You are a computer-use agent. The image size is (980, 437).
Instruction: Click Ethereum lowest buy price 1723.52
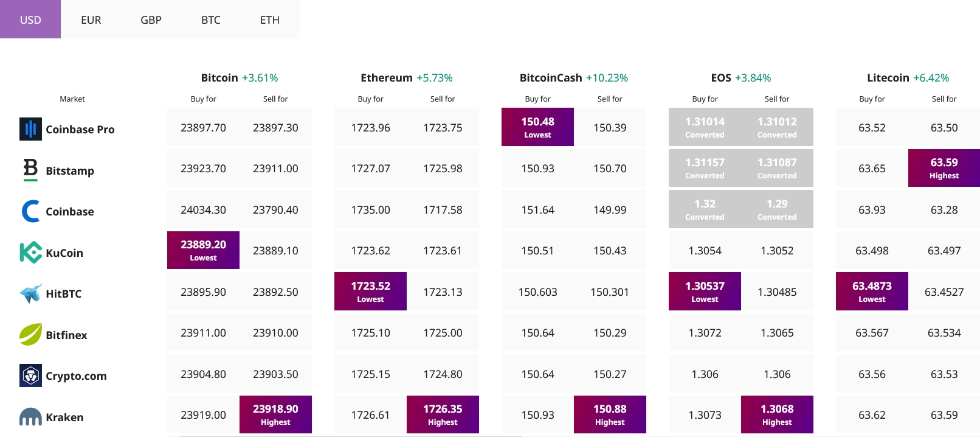[370, 291]
